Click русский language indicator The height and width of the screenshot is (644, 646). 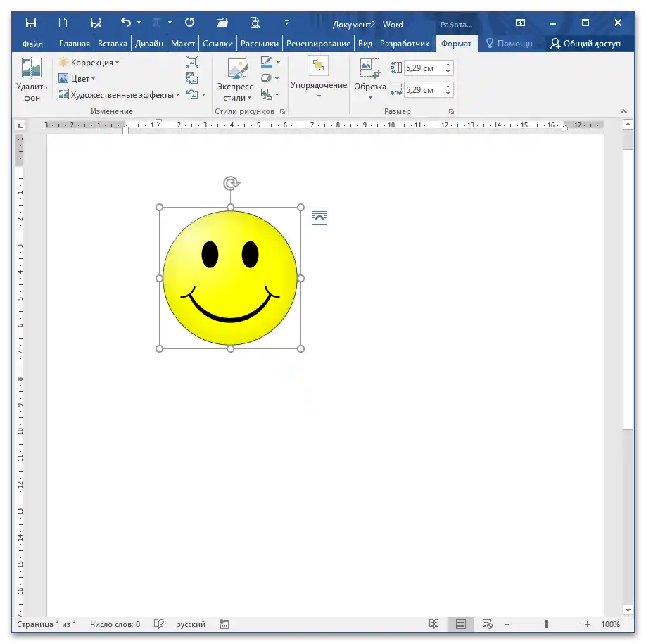[190, 624]
